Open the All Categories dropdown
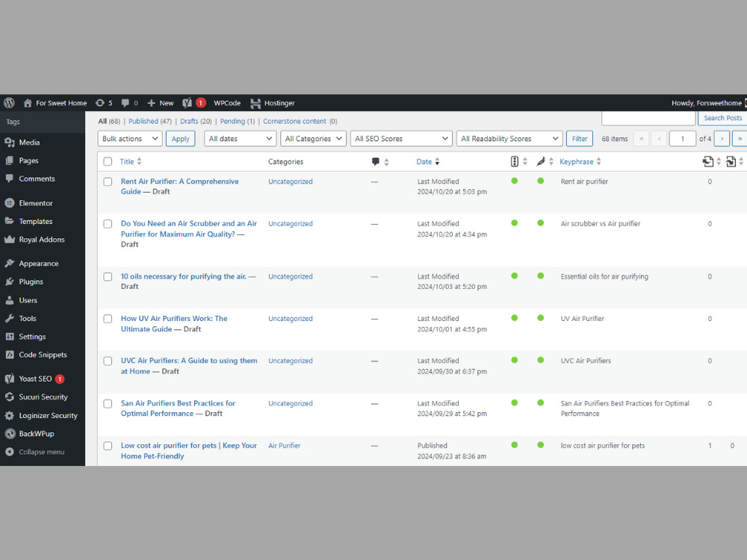747x560 pixels. (x=313, y=139)
